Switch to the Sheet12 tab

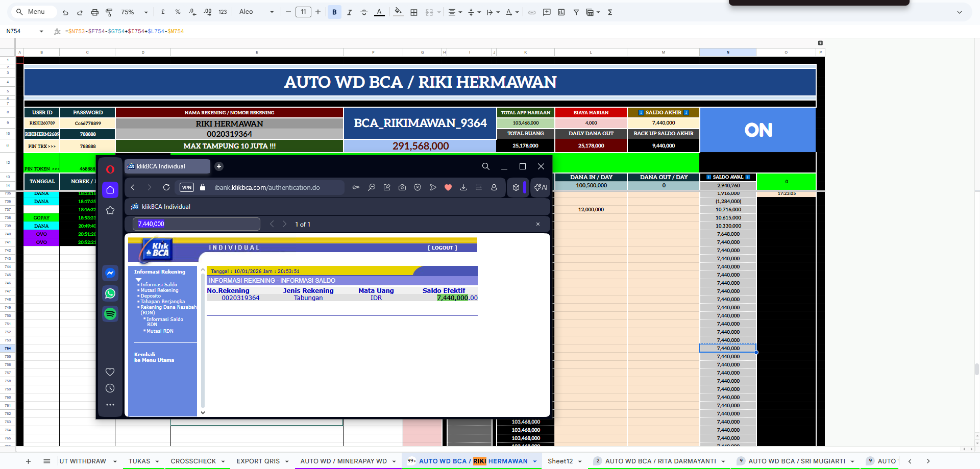point(560,461)
